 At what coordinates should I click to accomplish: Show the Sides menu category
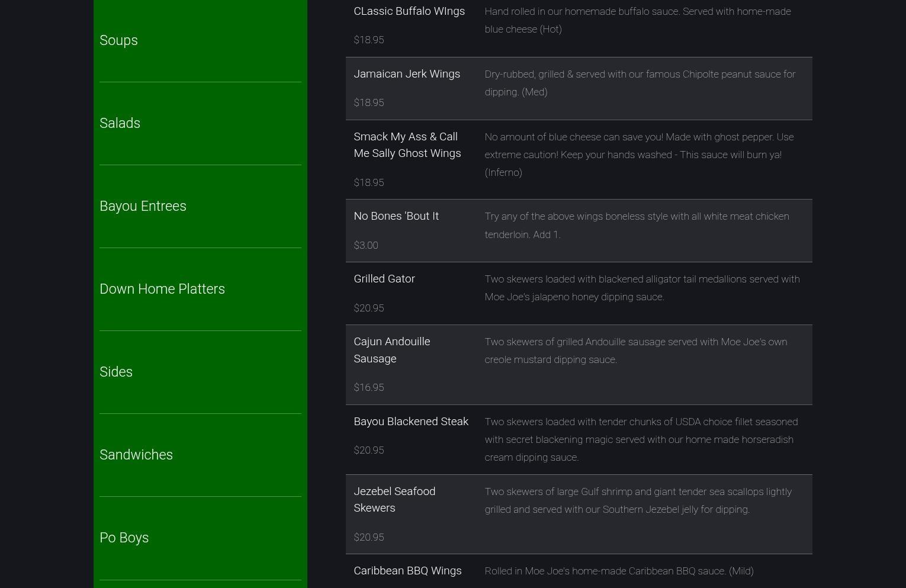pos(116,372)
